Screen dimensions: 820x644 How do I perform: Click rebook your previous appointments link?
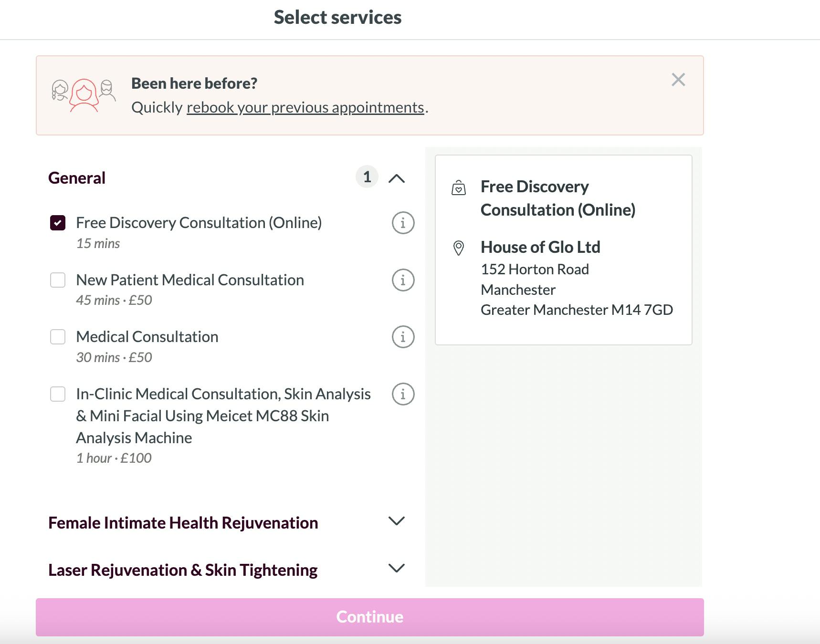305,108
